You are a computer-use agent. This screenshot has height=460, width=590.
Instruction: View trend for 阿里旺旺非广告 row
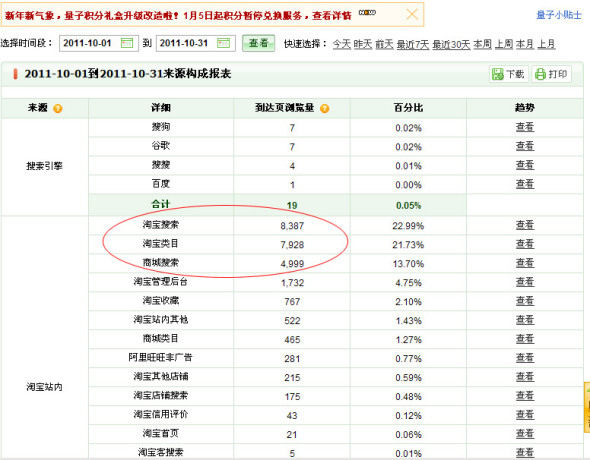[525, 358]
